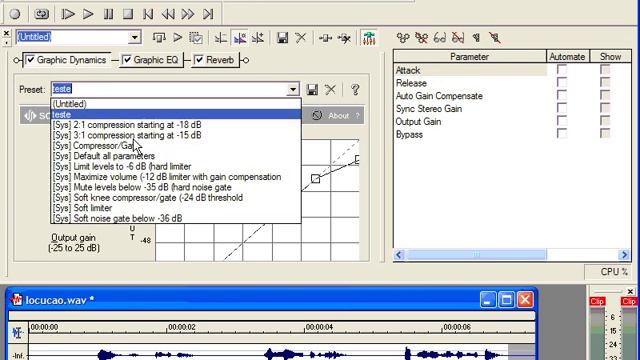Enable Automate checkbox for Release
Viewport: 640px width, 360px height.
pyautogui.click(x=562, y=83)
